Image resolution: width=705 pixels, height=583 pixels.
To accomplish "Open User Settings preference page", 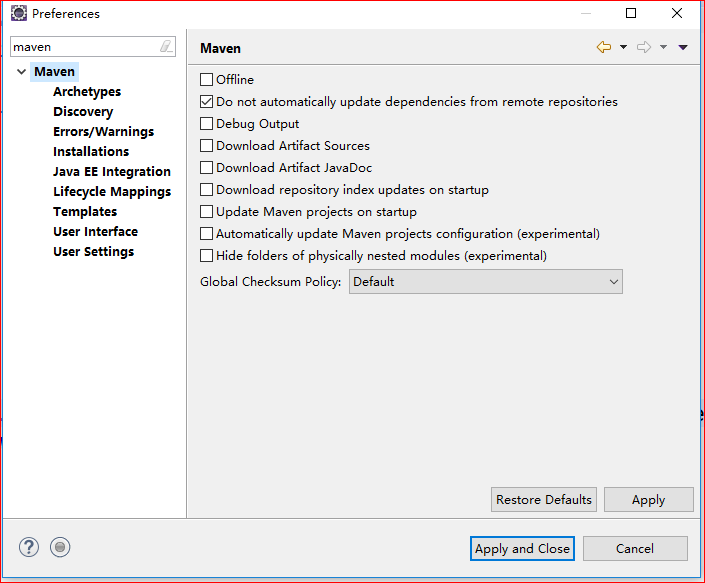I will (x=94, y=252).
